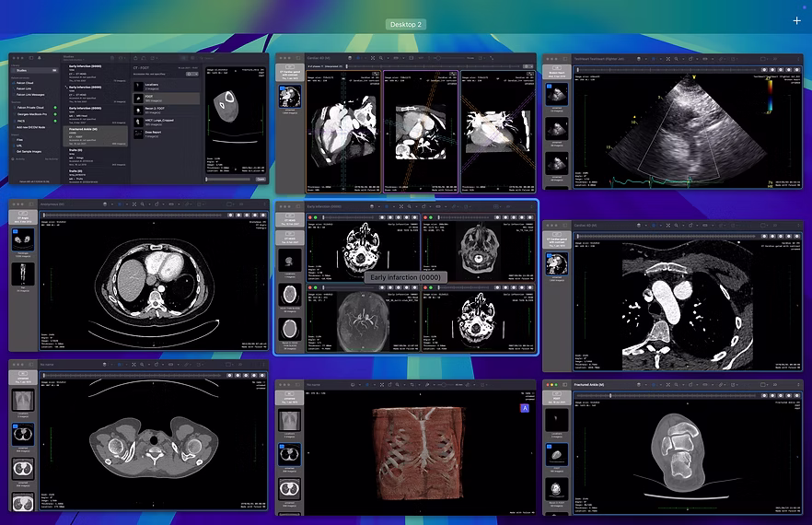Select the ruler measurement tool in Fractured Ankle toolbar
The width and height of the screenshot is (812, 525).
pos(705,385)
